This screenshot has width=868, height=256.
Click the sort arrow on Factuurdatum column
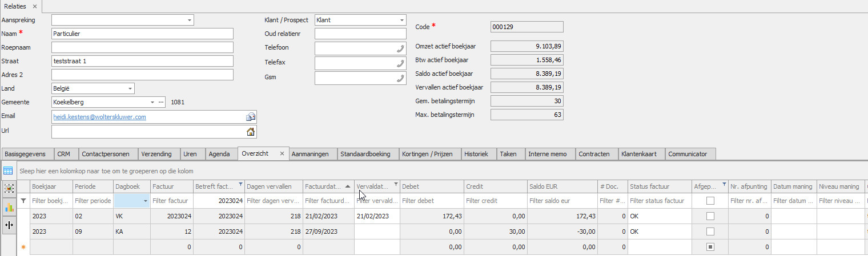pos(348,186)
